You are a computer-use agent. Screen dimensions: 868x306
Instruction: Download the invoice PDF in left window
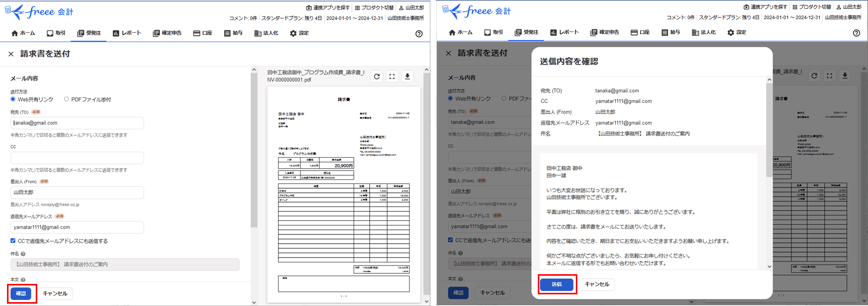tap(407, 76)
